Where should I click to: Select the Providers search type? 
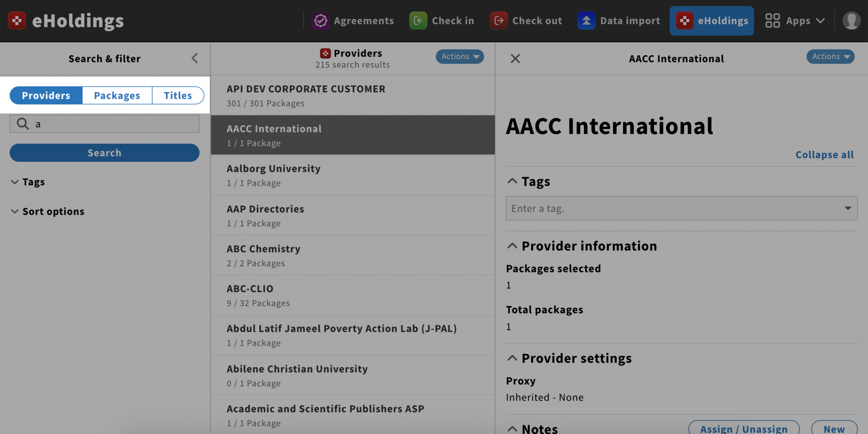[46, 95]
